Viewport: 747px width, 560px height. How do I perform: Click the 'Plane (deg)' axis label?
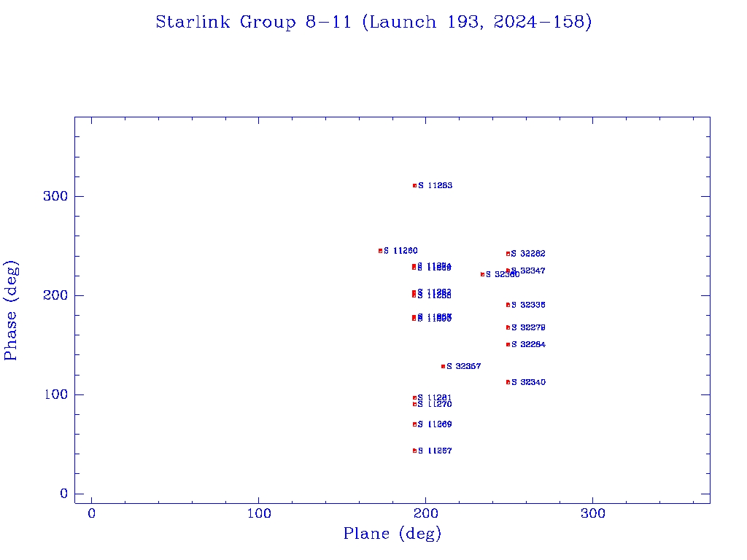(x=392, y=533)
